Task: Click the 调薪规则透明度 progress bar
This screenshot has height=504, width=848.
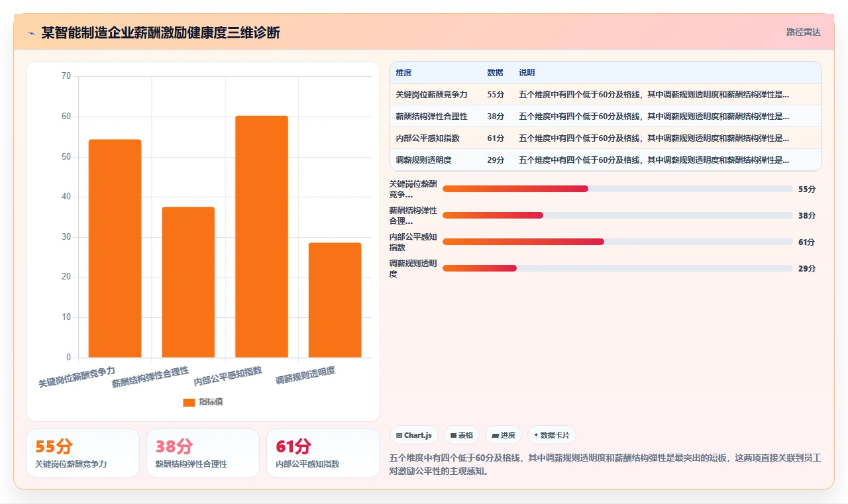Action: [x=617, y=268]
